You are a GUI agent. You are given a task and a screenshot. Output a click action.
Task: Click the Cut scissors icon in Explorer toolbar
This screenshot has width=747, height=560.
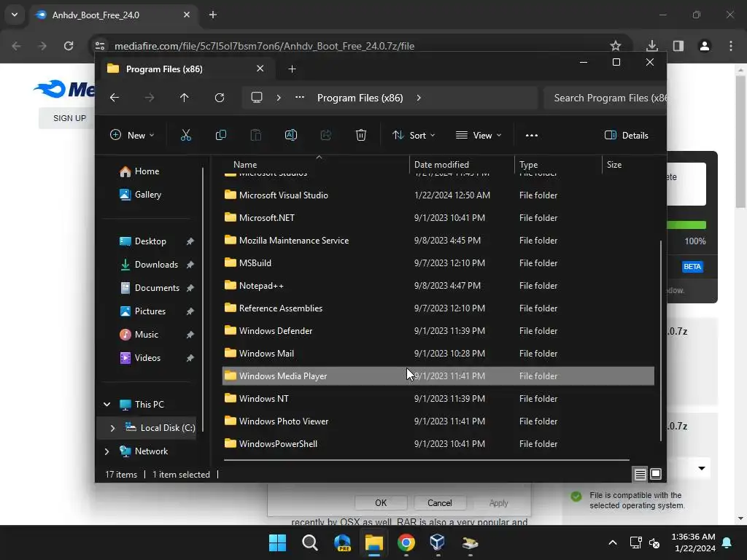[x=186, y=135]
